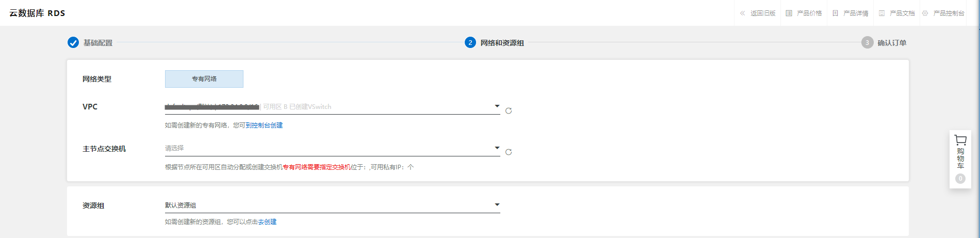The image size is (980, 238).
Task: Select the 专有网络 network type option
Action: click(x=204, y=79)
